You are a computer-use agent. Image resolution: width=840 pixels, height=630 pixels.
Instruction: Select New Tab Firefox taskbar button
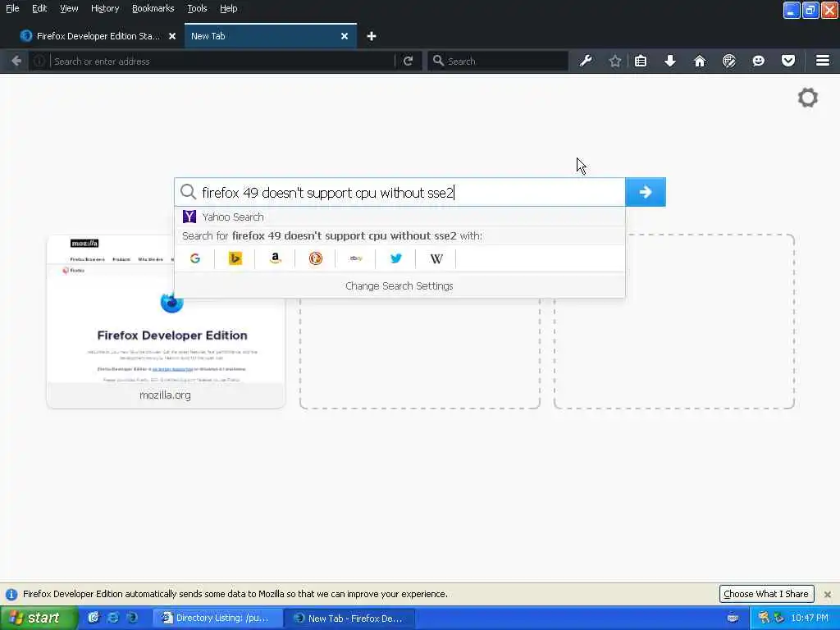(349, 619)
